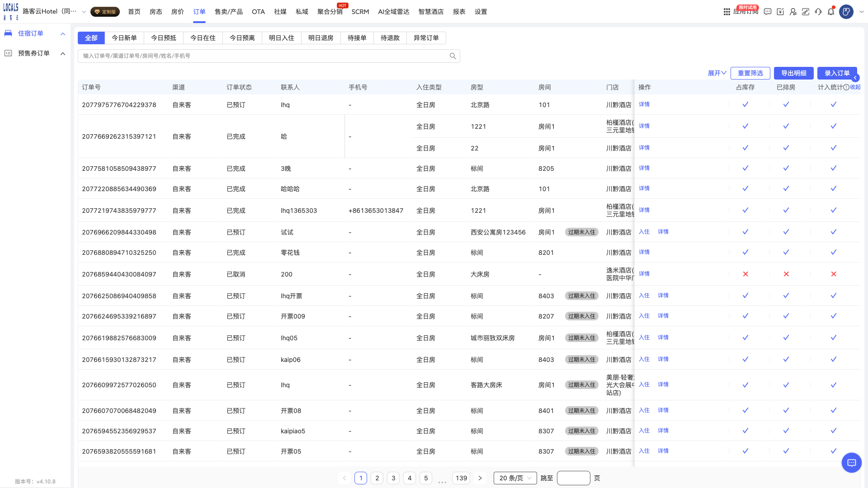This screenshot has width=868, height=488.
Task: Click the 导出明细 button
Action: (x=794, y=73)
